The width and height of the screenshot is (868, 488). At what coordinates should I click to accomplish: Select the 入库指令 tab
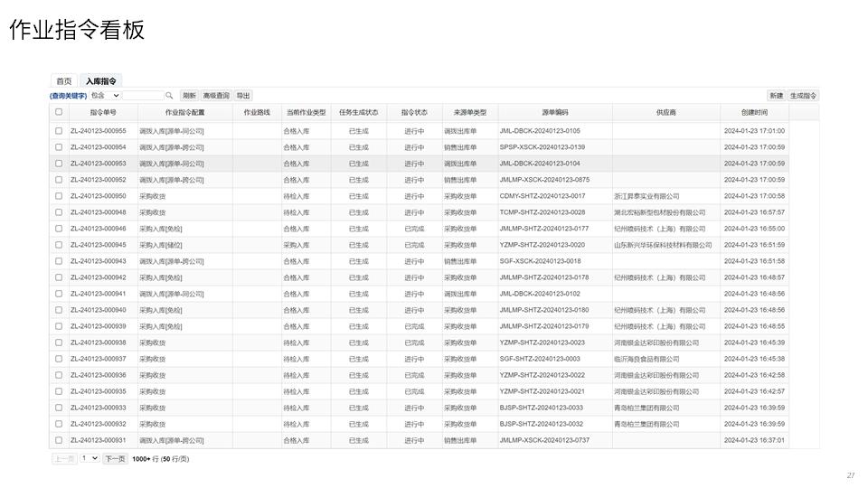101,81
